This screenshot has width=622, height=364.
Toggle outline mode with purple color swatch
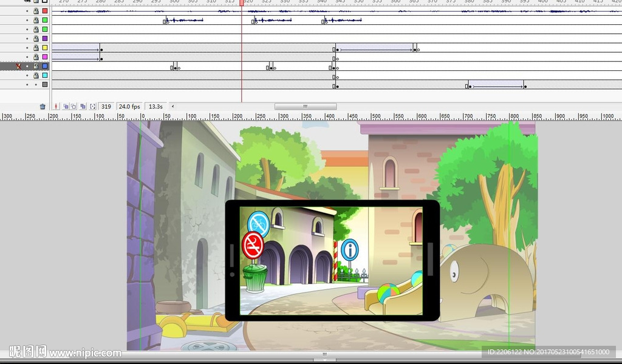click(x=45, y=38)
